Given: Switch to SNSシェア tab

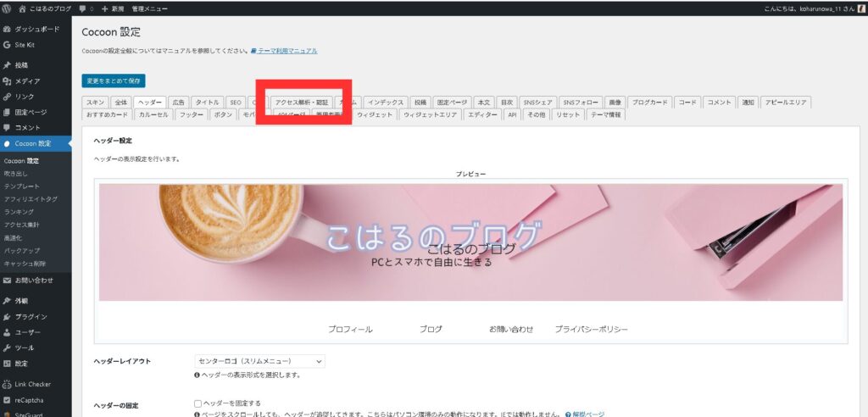Looking at the screenshot, I should 537,103.
